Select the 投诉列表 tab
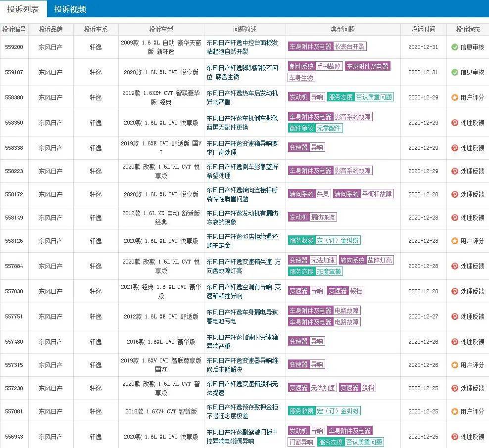Viewport: 489px width, 448px height. (23, 9)
